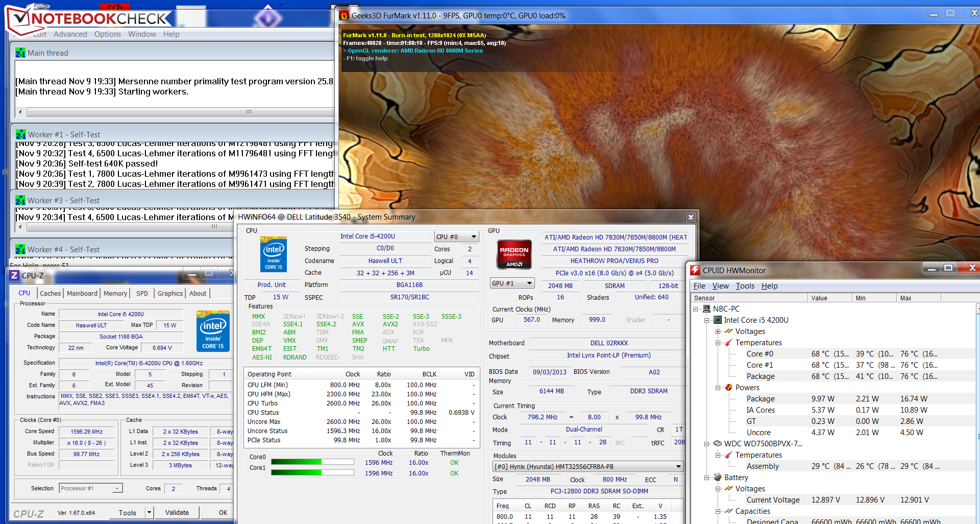Click the Powers flame icon in HWMonitor
The height and width of the screenshot is (524, 980).
729,387
